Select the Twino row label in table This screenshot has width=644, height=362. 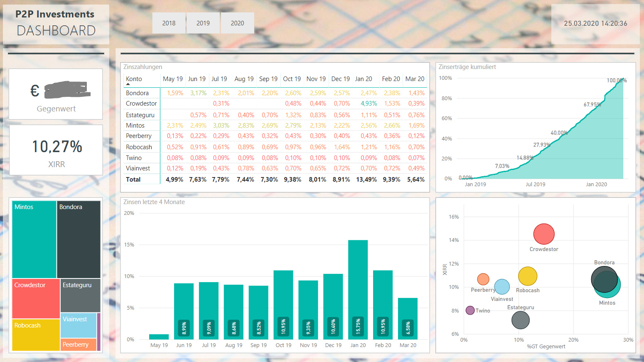click(x=134, y=158)
